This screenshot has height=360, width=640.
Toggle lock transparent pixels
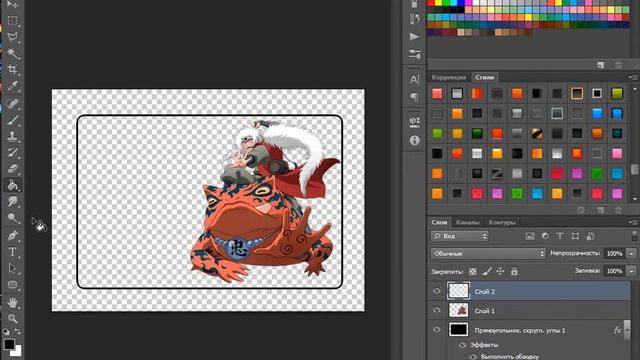pyautogui.click(x=473, y=271)
